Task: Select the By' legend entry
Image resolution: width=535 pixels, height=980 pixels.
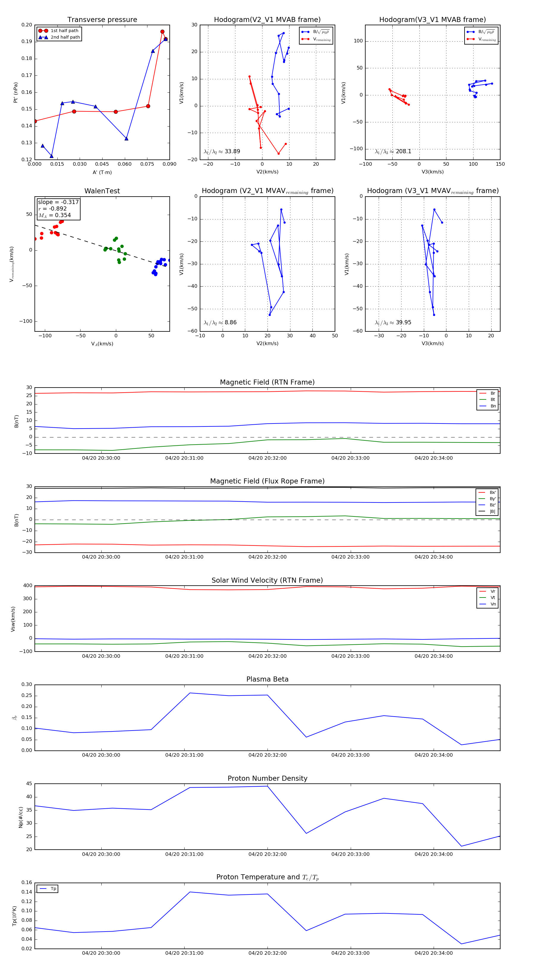Action: (x=487, y=499)
